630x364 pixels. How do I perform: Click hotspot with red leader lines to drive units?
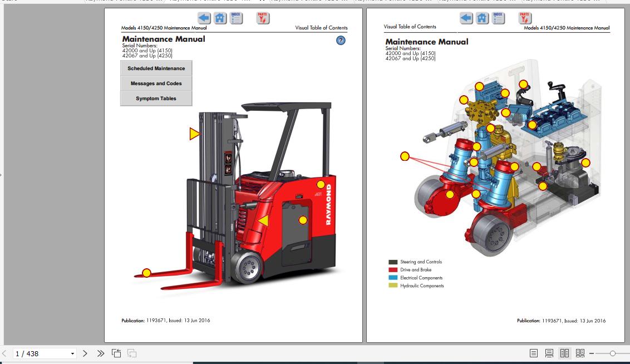(x=405, y=156)
